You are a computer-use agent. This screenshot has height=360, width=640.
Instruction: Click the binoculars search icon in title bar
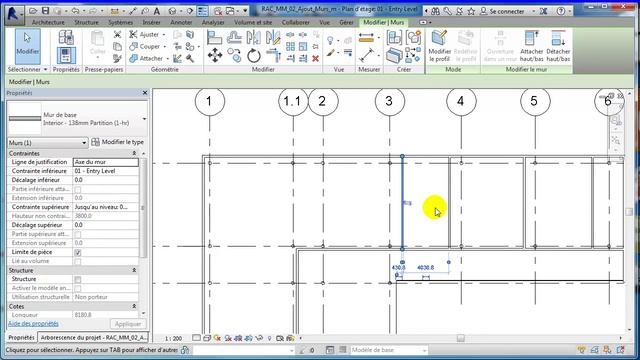pyautogui.click(x=436, y=11)
